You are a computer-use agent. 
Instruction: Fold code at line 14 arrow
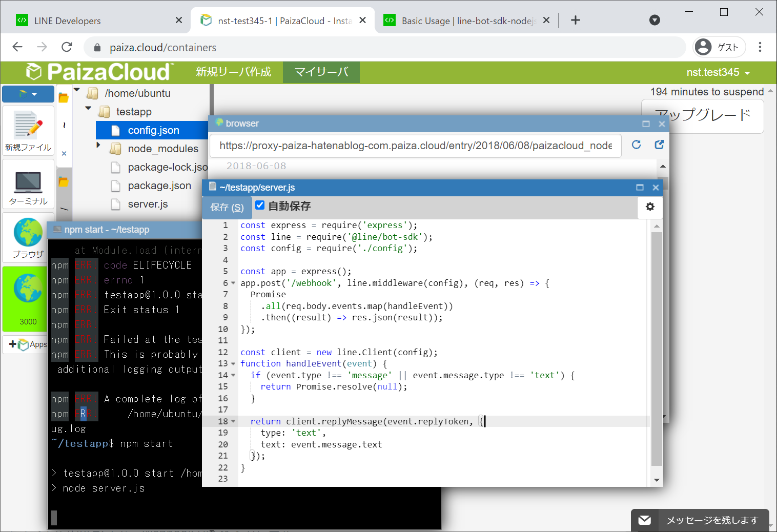pos(233,375)
